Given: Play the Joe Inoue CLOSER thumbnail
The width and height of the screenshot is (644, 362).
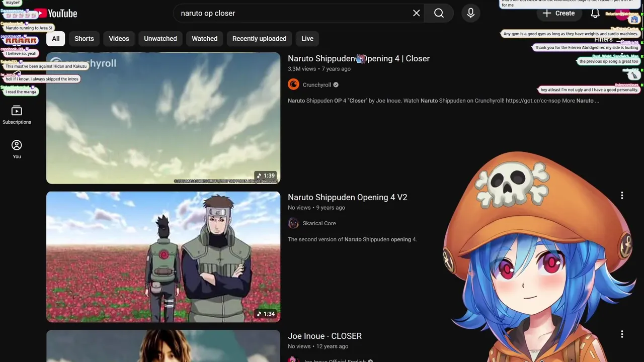Looking at the screenshot, I should tap(163, 346).
